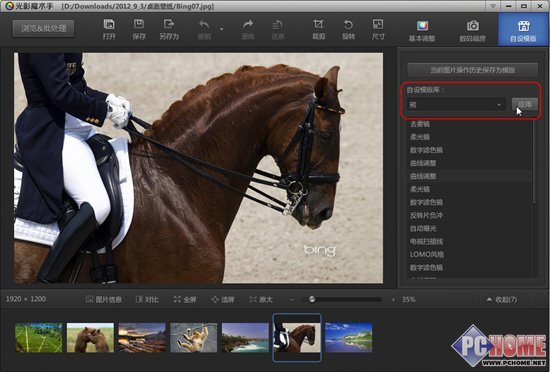Redo the edit with 重做 icon
This screenshot has height=372, width=550.
coord(248,29)
